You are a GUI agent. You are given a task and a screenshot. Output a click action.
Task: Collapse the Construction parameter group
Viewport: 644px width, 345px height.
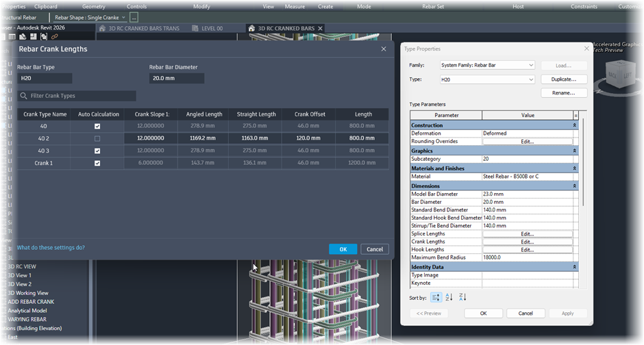[575, 125]
